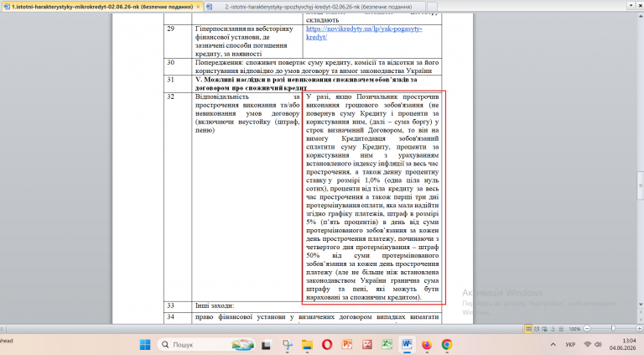
Task: Switch to Outline view
Action: coord(553,329)
